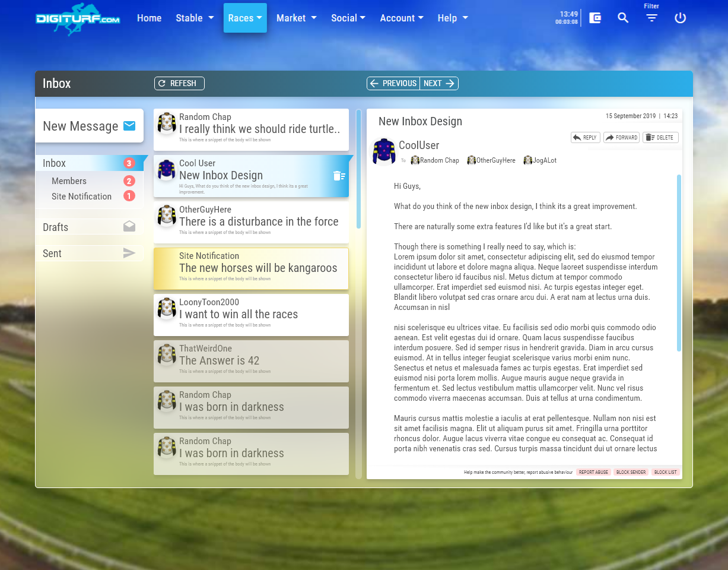Go to NEXT message
The image size is (728, 570).
(x=439, y=83)
